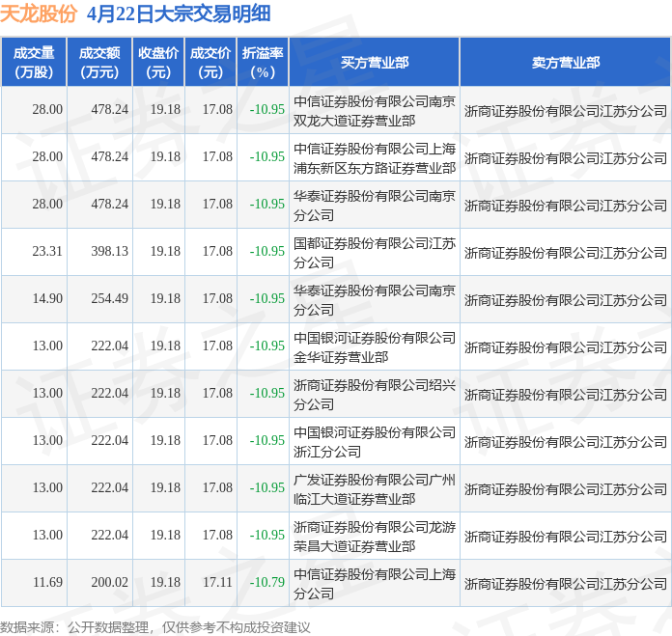Click buyer 中信证券南京双龙大道证券营业部

[x=375, y=111]
